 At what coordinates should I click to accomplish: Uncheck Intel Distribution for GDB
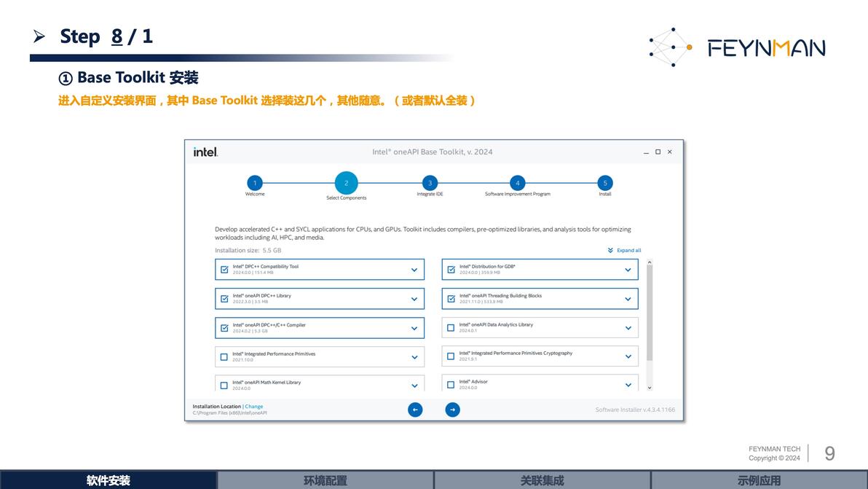(451, 270)
